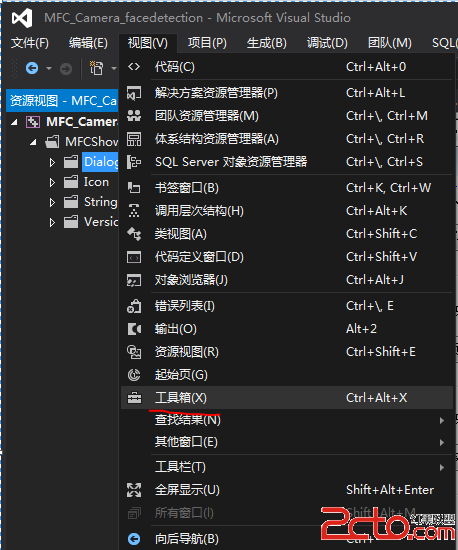
Task: Select Object Browser 对象浏览器(J) entry
Action: point(287,280)
